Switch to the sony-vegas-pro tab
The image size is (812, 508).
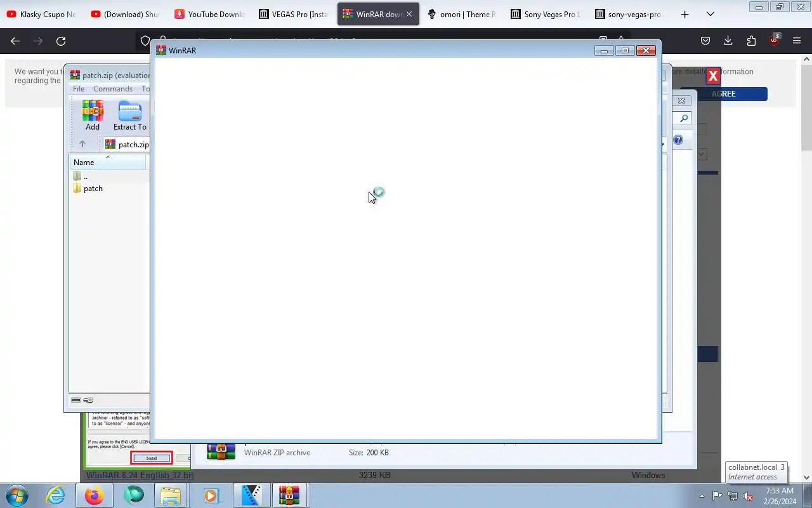(x=629, y=14)
